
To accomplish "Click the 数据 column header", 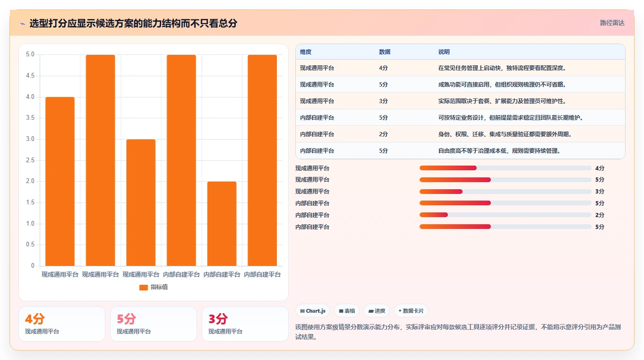I will pos(385,52).
